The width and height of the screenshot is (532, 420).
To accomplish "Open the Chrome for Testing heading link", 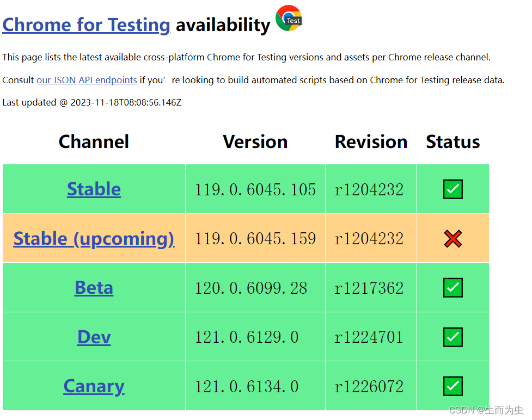I will tap(86, 24).
